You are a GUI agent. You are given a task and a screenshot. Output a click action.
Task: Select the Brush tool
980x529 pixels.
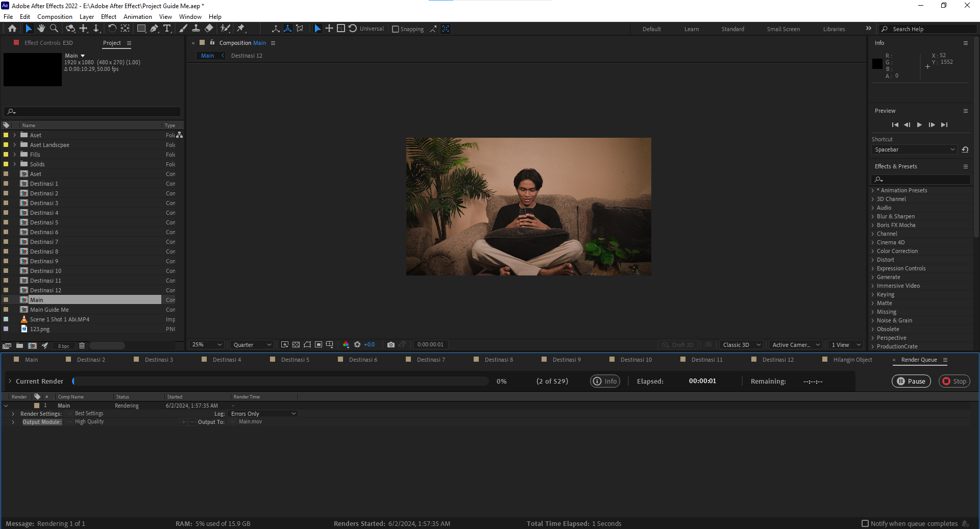point(183,29)
